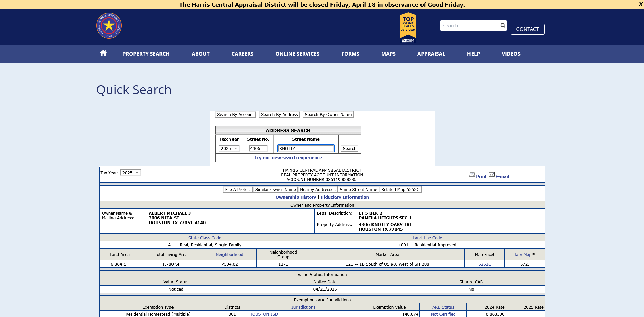Open the FORMS menu
This screenshot has width=644, height=317.
tap(350, 54)
